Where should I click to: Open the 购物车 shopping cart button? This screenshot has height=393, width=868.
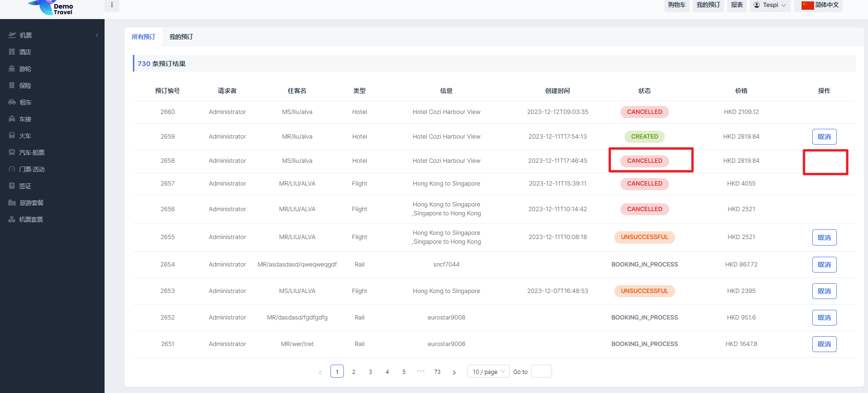[x=677, y=5]
